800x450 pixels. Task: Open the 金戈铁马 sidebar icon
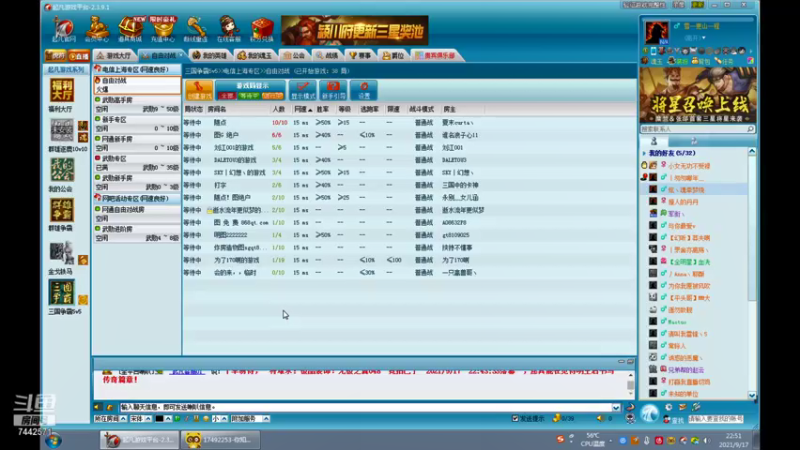(62, 252)
